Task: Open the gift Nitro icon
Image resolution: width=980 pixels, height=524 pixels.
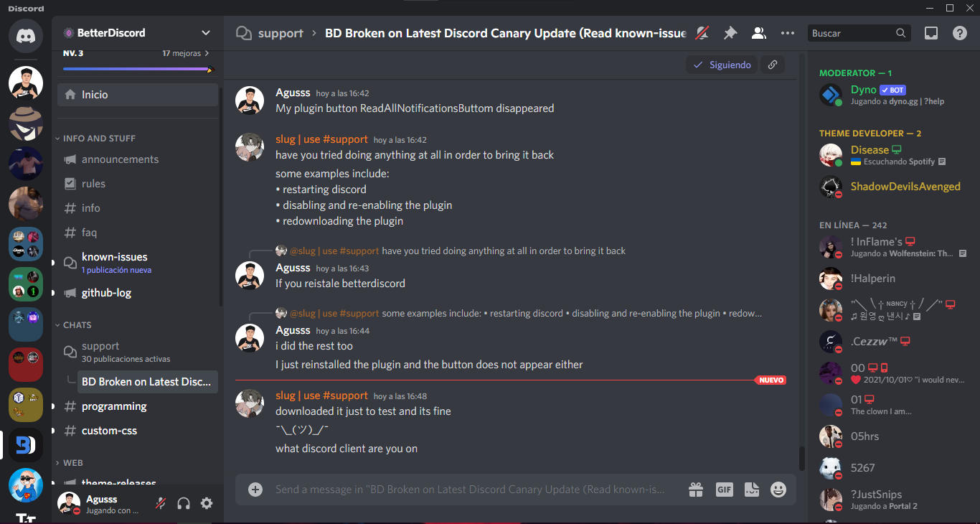Action: pos(696,490)
